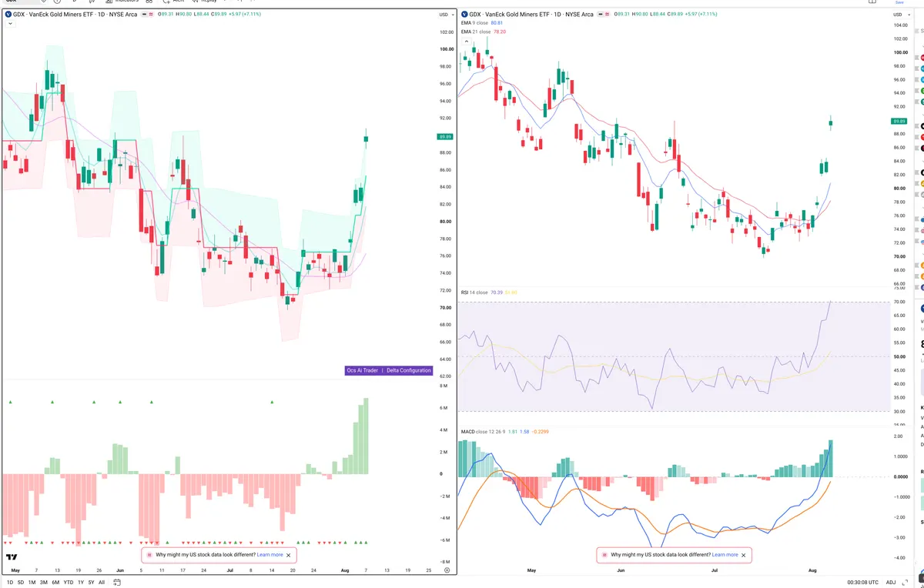
Task: Click the Delta Configuration label
Action: click(x=409, y=370)
